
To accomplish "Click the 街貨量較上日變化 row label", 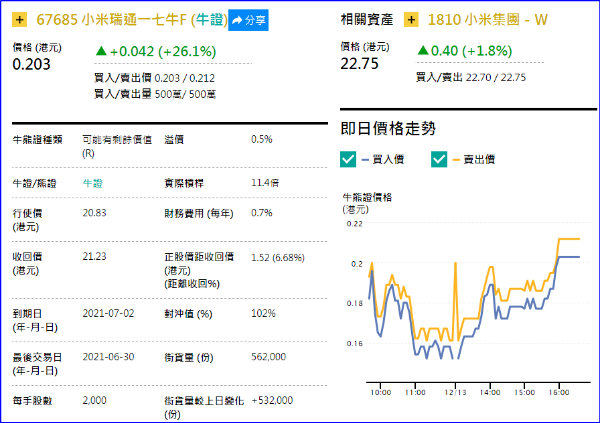I will pyautogui.click(x=204, y=407).
